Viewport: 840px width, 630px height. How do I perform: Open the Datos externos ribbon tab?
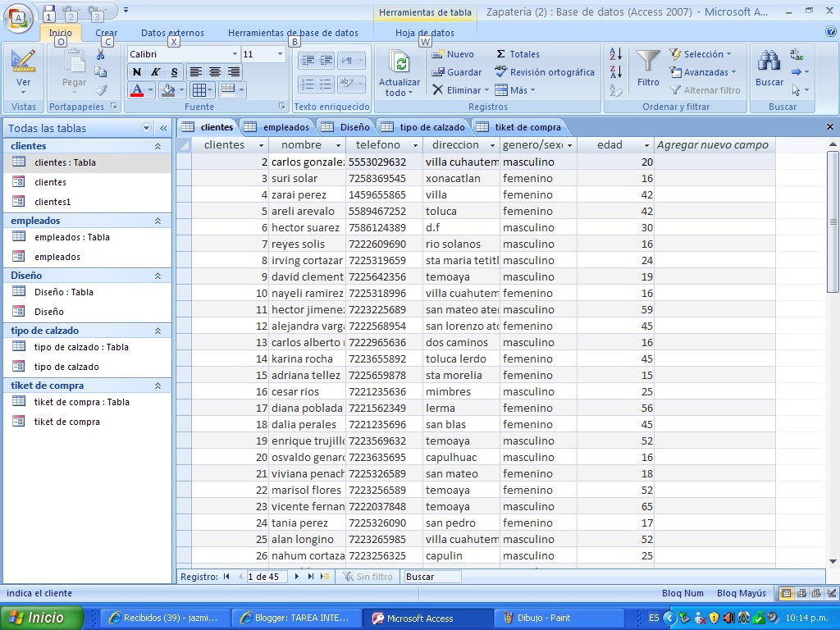click(x=172, y=33)
